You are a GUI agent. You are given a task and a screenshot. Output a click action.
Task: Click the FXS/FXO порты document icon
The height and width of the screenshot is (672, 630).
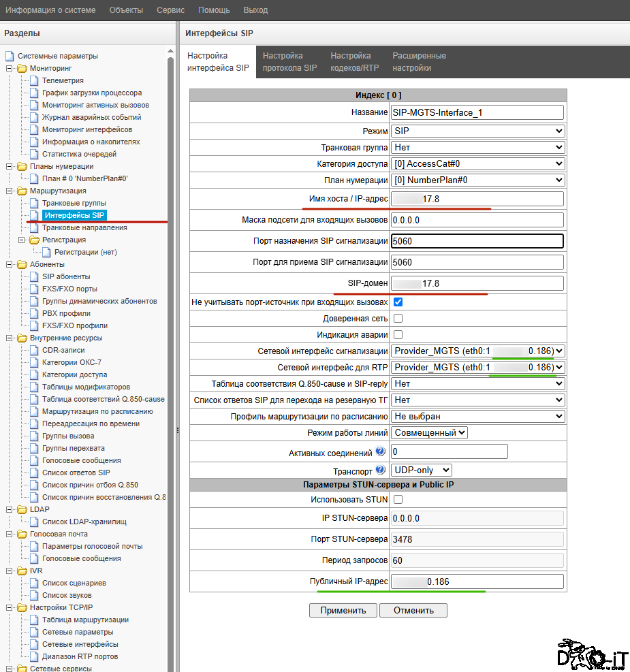point(34,289)
